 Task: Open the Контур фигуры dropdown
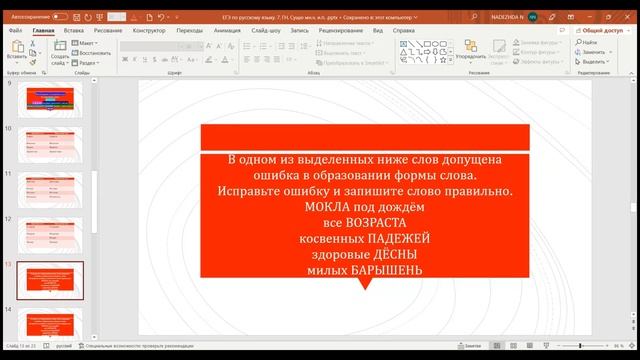(x=536, y=52)
